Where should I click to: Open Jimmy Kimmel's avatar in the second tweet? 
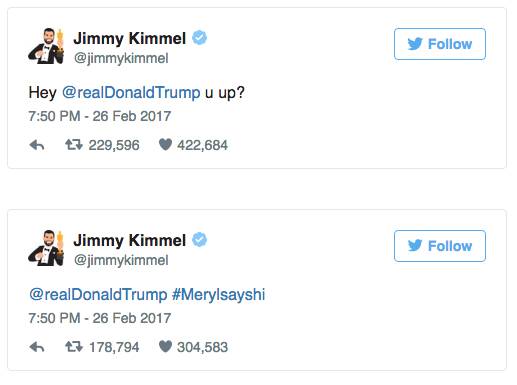[46, 248]
